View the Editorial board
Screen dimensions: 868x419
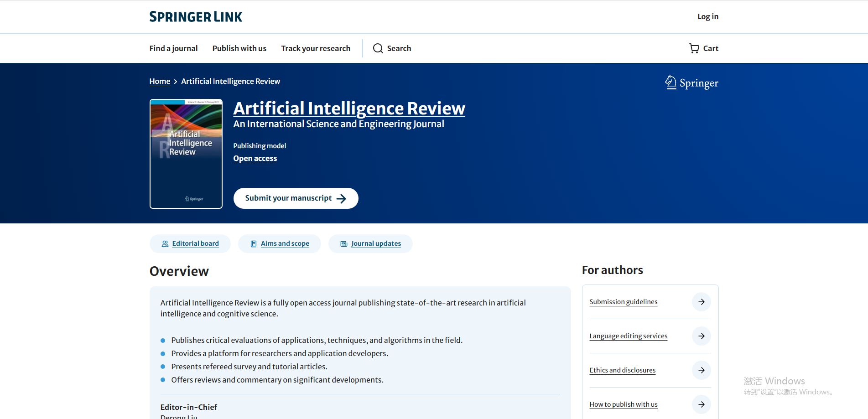coord(190,244)
